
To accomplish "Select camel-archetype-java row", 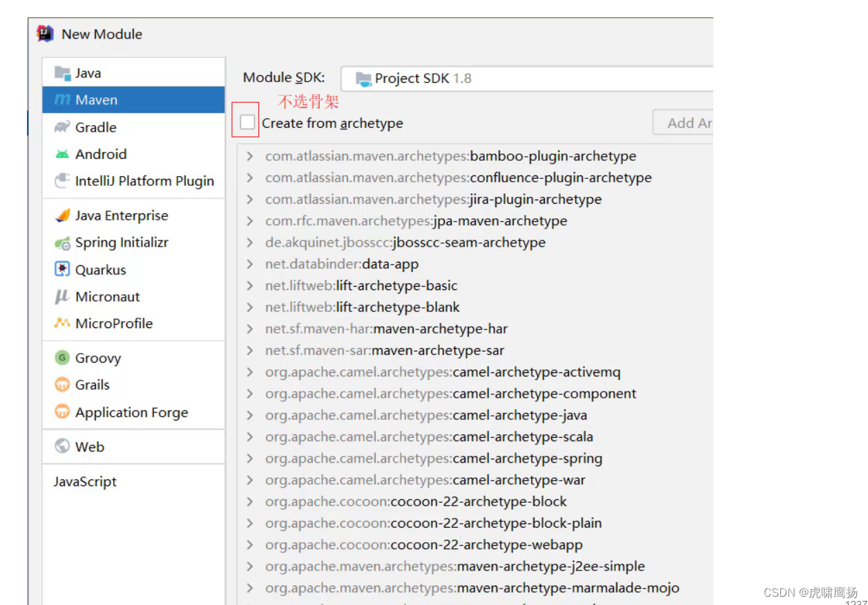I will 475,415.
